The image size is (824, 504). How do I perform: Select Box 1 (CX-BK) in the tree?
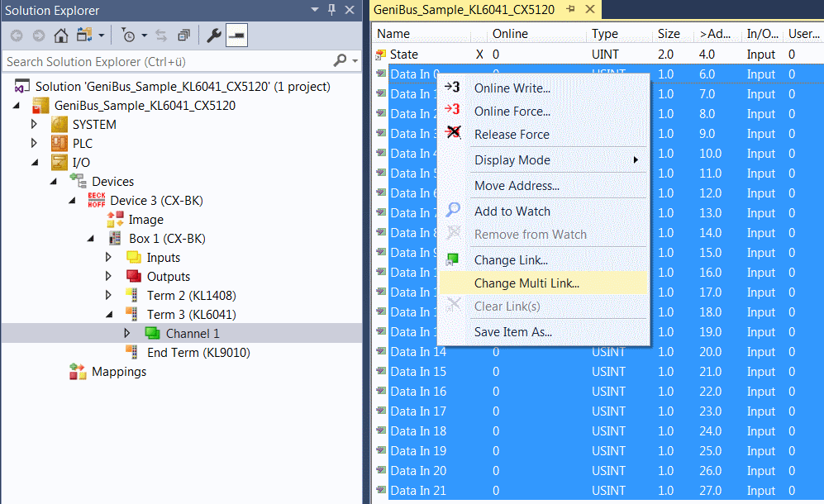click(167, 238)
